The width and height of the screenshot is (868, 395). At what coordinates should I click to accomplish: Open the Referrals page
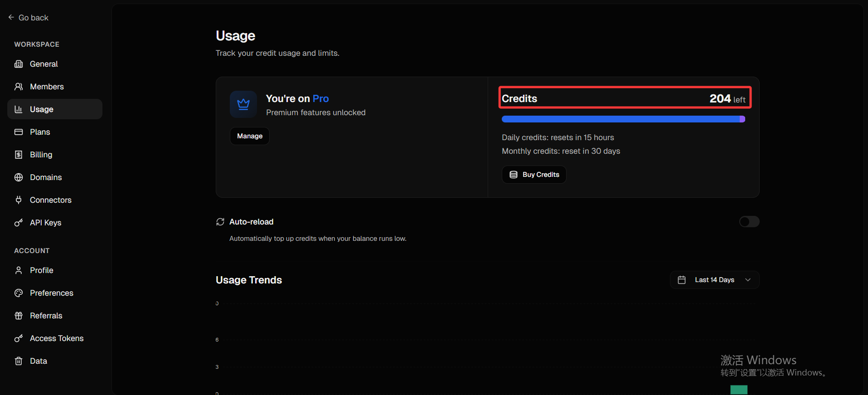55,316
